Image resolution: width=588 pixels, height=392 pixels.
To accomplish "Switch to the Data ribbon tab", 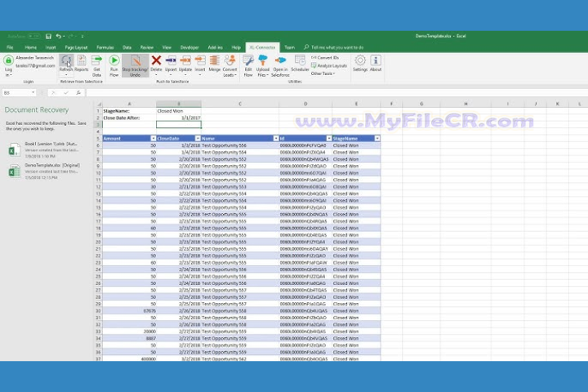I will (x=127, y=47).
